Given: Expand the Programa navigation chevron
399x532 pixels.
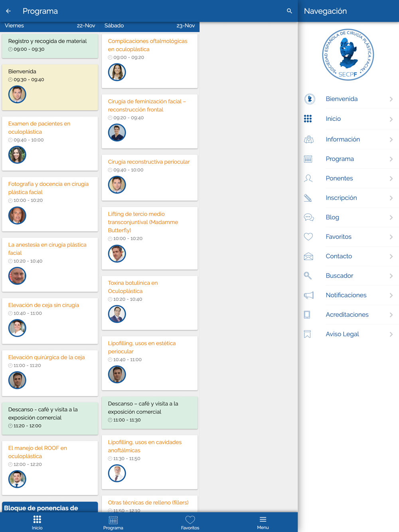Looking at the screenshot, I should [391, 159].
